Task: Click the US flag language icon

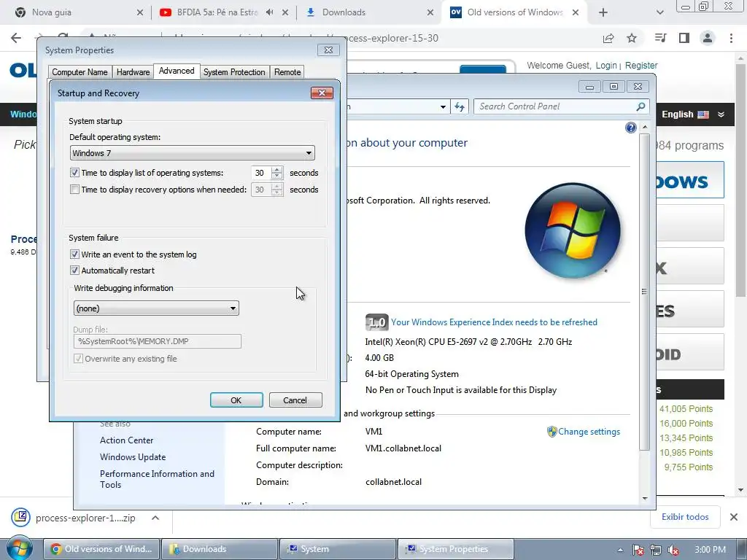Action: pos(703,114)
